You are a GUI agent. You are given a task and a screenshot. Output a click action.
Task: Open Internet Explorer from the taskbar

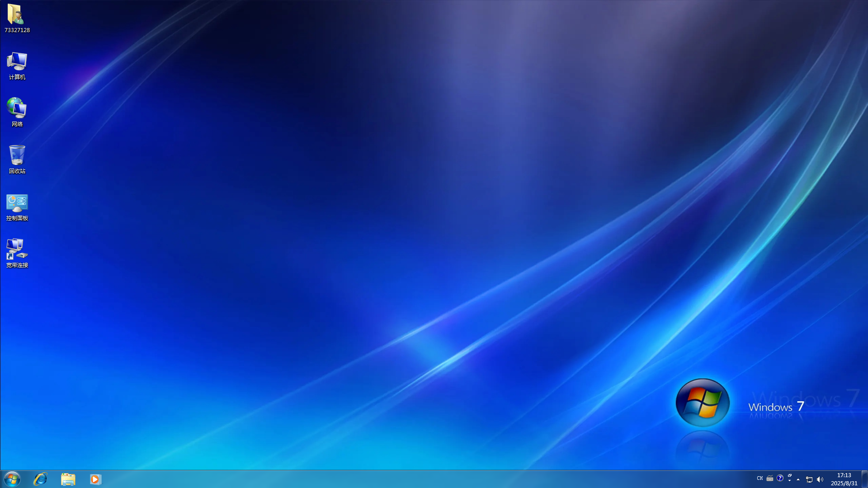pyautogui.click(x=41, y=480)
